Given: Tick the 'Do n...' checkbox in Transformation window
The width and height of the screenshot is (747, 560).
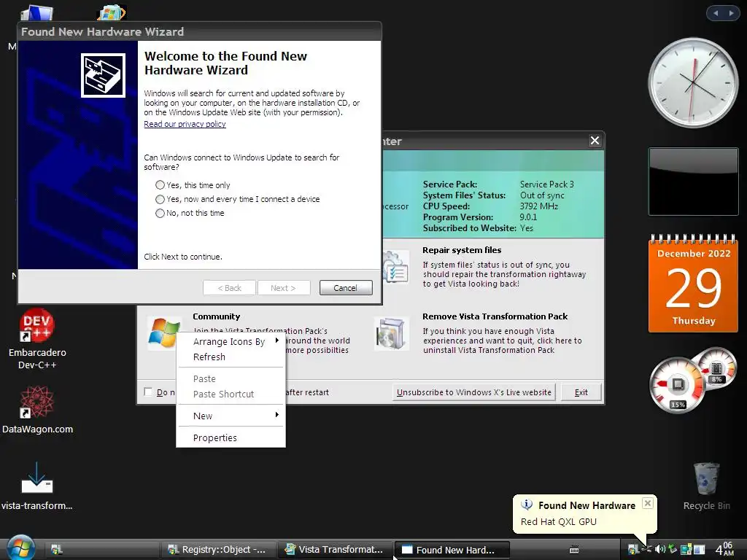Looking at the screenshot, I should pyautogui.click(x=148, y=392).
